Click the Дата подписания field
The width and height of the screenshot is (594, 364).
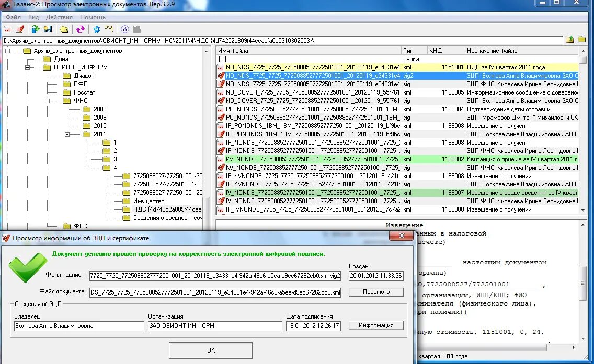[x=313, y=326]
